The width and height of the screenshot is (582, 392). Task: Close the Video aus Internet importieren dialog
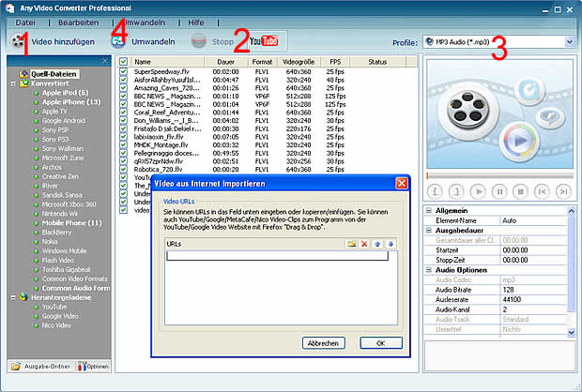point(402,183)
